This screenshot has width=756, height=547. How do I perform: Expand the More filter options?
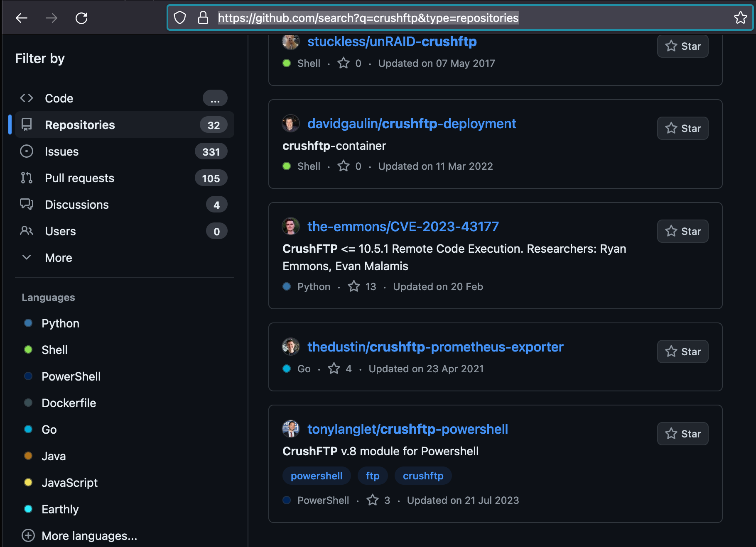tap(58, 258)
